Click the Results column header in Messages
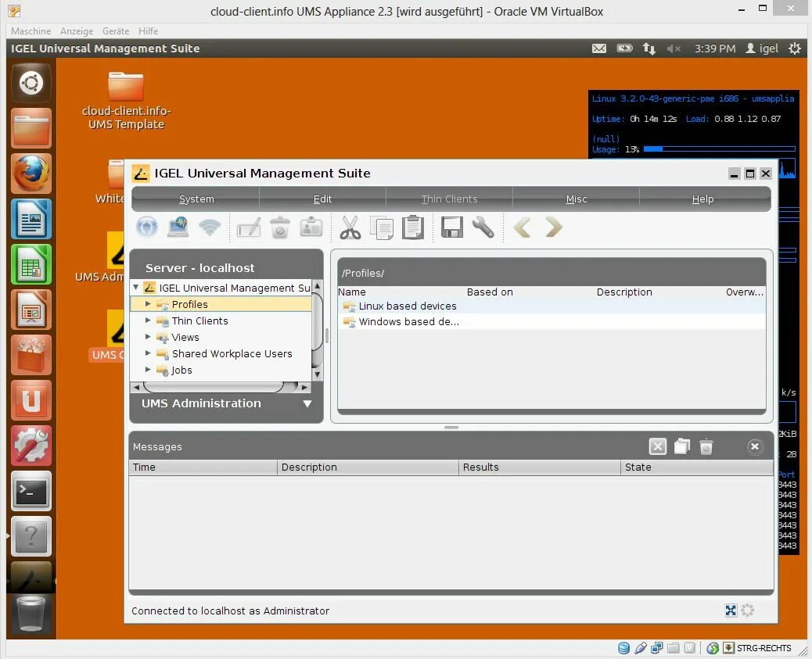The height and width of the screenshot is (659, 812). tap(539, 467)
